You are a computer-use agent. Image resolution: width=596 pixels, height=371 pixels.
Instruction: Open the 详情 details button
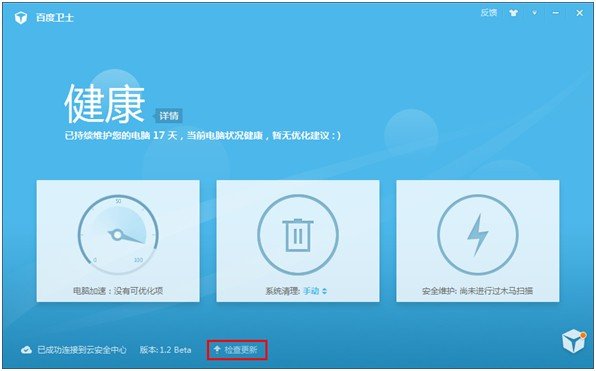[168, 116]
